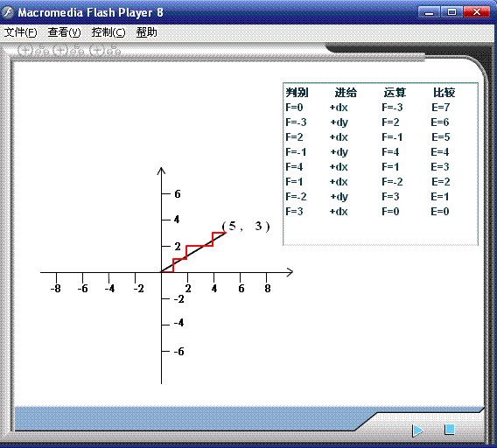The width and height of the screenshot is (497, 448).
Task: Click the title bar text Macromedia Flash Player 8
Action: 90,12
